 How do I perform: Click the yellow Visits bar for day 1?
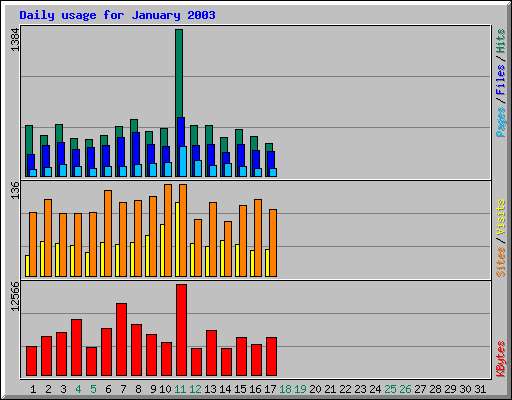pos(27,266)
